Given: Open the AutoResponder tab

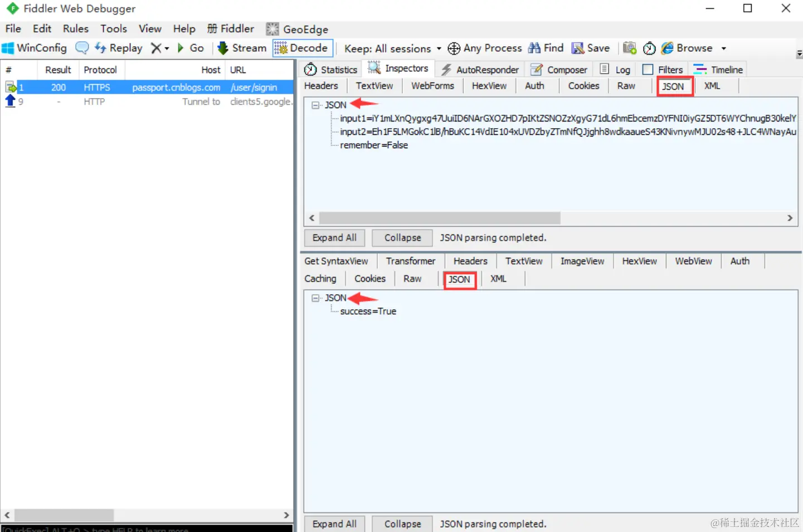Looking at the screenshot, I should pyautogui.click(x=480, y=70).
